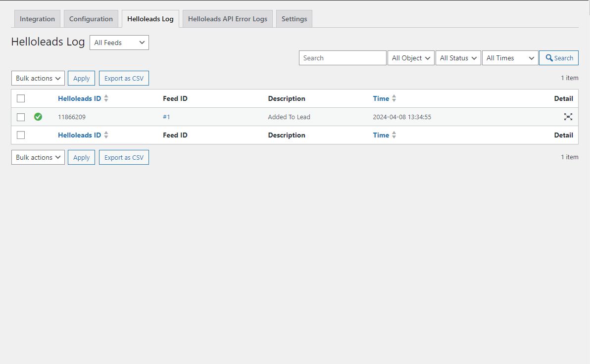Open detail expand icon for log 11866209

(568, 117)
